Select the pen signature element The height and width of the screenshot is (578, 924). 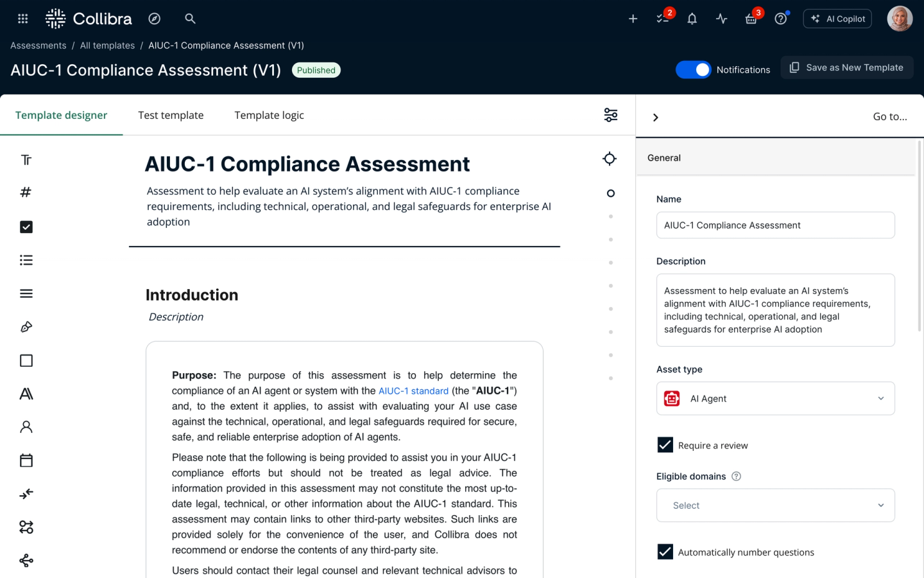pyautogui.click(x=26, y=327)
